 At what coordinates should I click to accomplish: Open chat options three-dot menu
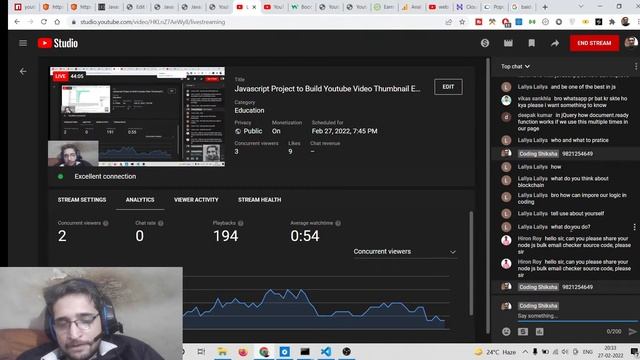[636, 66]
